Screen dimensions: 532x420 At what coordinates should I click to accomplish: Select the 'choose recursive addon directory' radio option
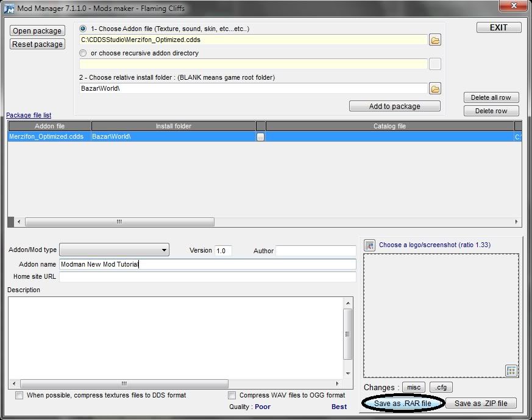[x=83, y=53]
